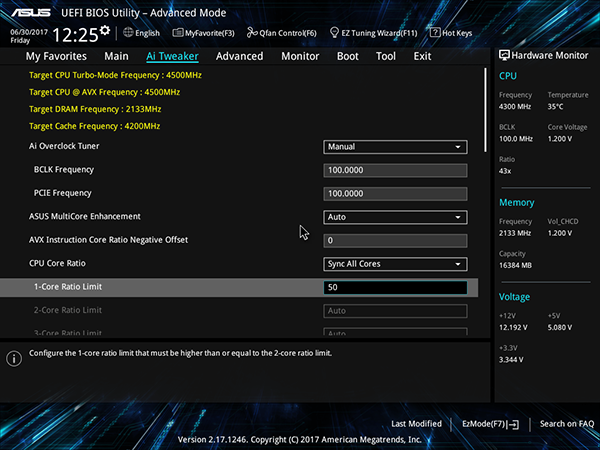Click the +12V reading 12.192 V
The height and width of the screenshot is (450, 600).
513,328
